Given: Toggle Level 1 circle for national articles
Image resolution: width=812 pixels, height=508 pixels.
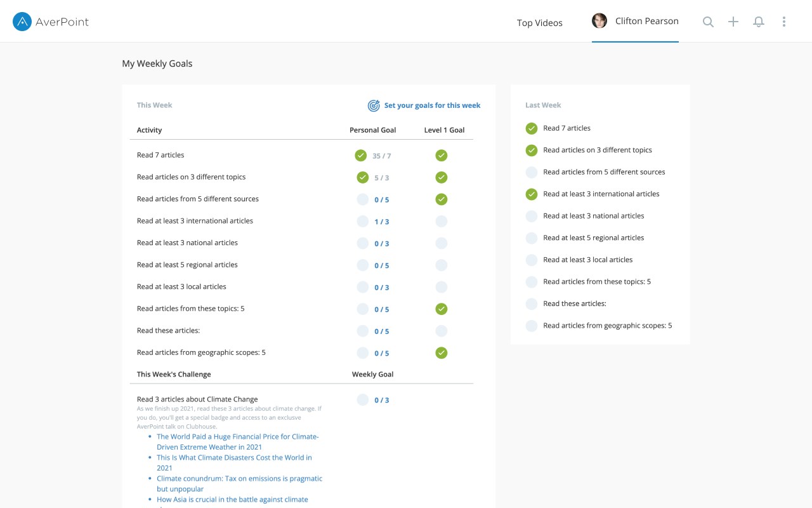Looking at the screenshot, I should pos(442,243).
